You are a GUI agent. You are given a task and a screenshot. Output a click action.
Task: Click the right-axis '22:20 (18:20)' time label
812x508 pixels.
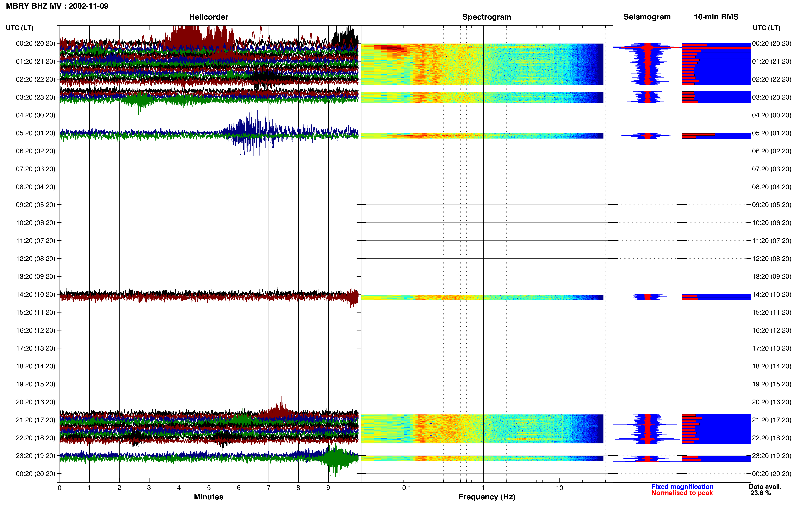[772, 438]
